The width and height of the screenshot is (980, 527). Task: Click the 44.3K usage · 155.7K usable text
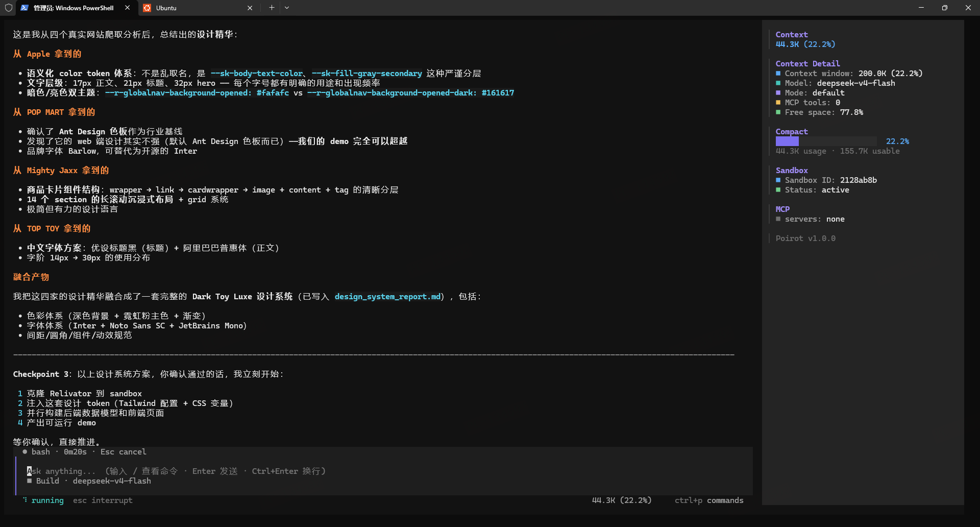point(838,151)
